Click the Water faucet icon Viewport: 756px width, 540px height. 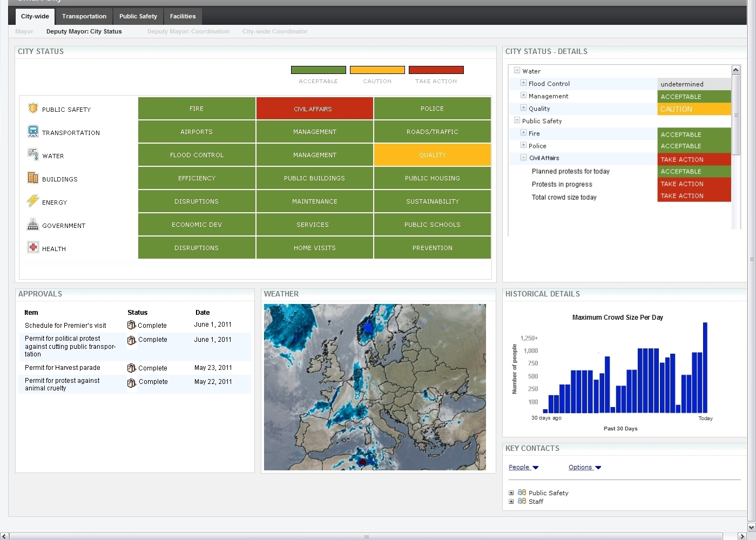33,154
